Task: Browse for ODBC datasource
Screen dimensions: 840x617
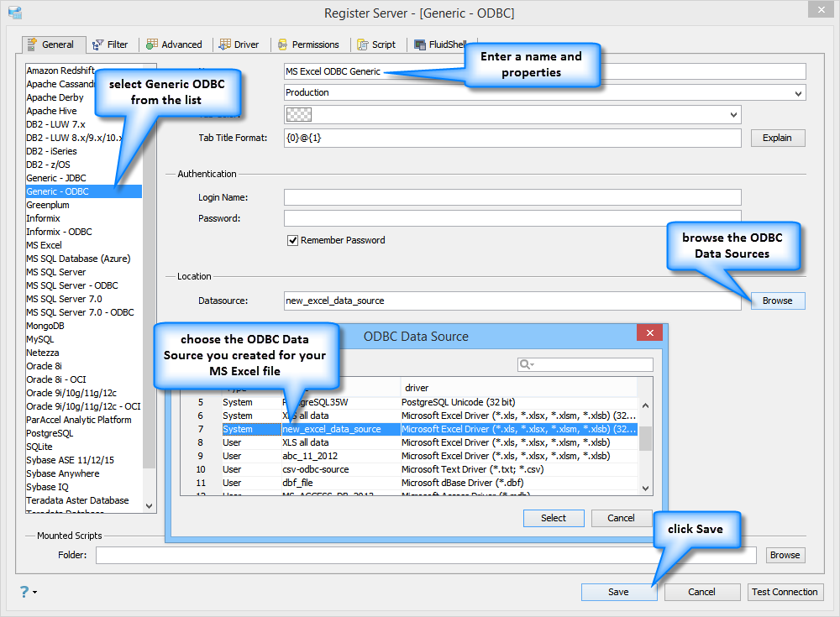Action: [777, 301]
